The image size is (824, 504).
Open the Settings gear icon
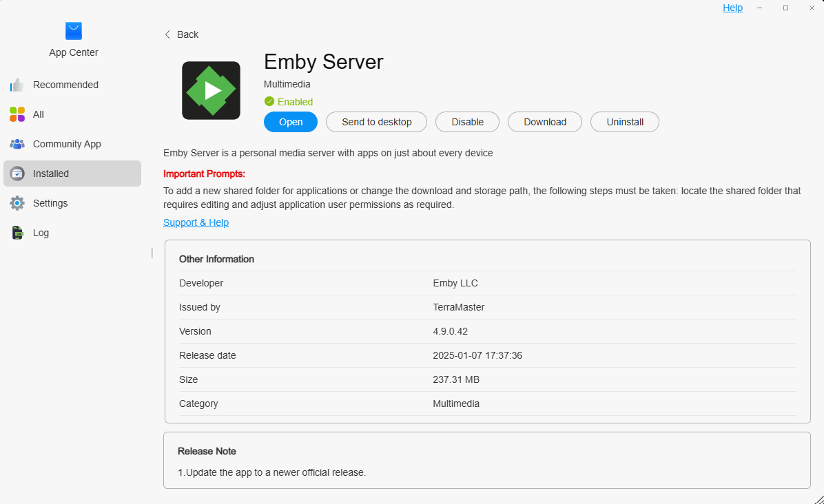pyautogui.click(x=17, y=202)
